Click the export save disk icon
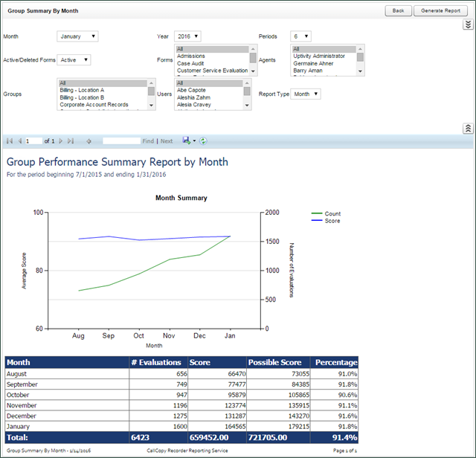 point(186,141)
